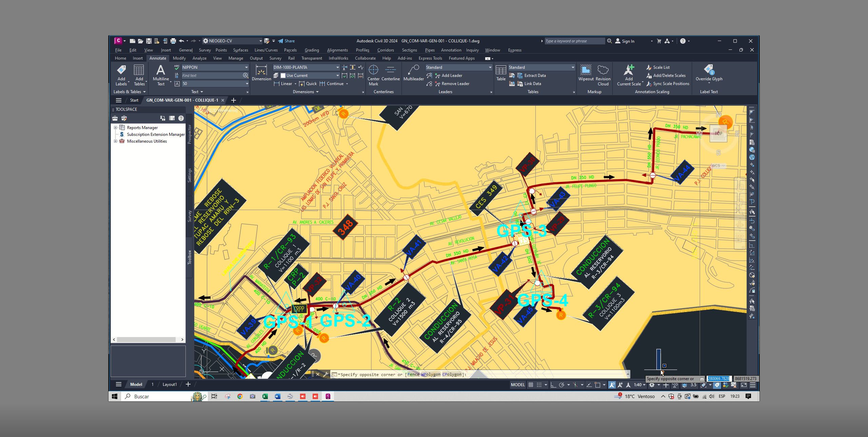Toggle annotation visibility in status bar
Screen dimensions: 868x437
[612, 385]
